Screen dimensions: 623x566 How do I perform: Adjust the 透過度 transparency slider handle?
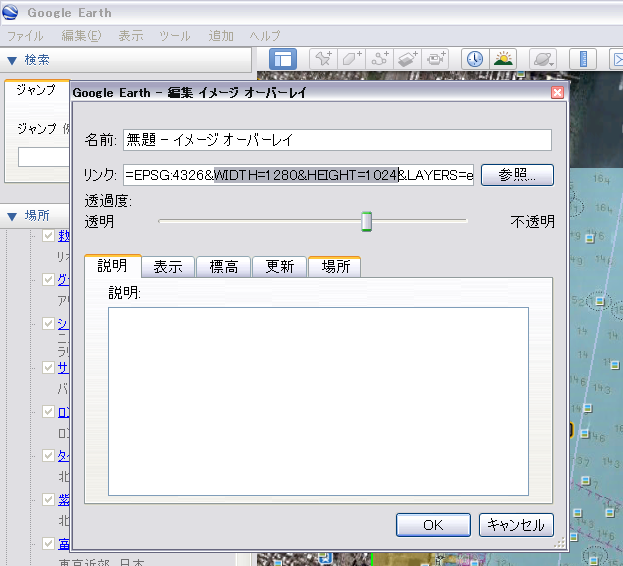tap(366, 221)
